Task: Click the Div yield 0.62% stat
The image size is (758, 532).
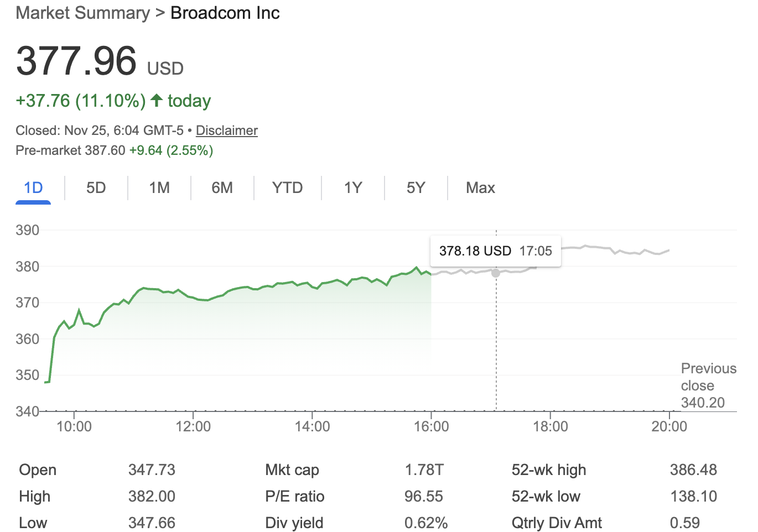Action: pyautogui.click(x=426, y=523)
